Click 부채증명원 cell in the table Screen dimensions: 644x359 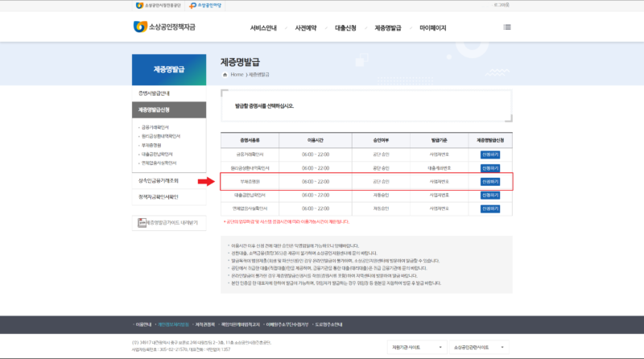[x=250, y=182]
